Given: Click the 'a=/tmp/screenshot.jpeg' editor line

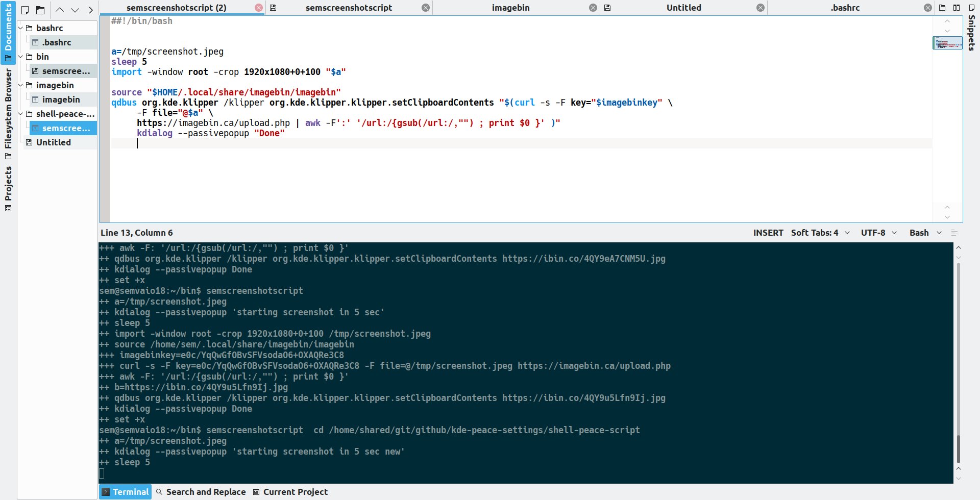Looking at the screenshot, I should tap(167, 52).
